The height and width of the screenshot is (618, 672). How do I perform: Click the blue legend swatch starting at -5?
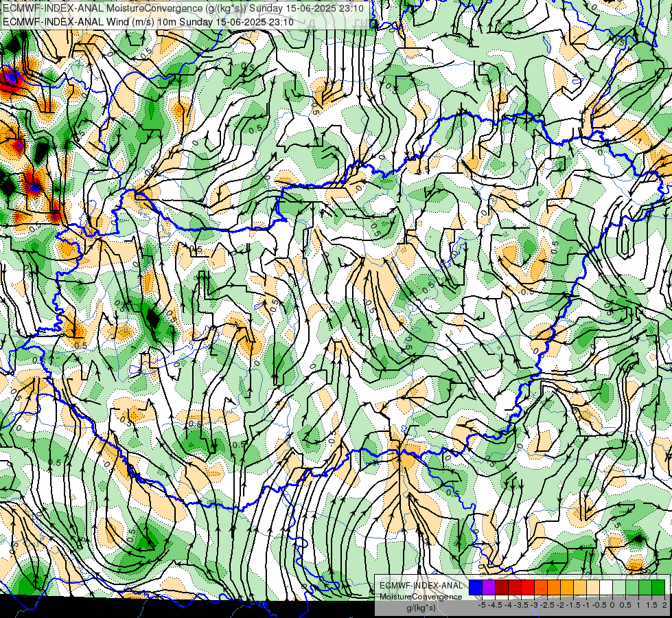[475, 587]
